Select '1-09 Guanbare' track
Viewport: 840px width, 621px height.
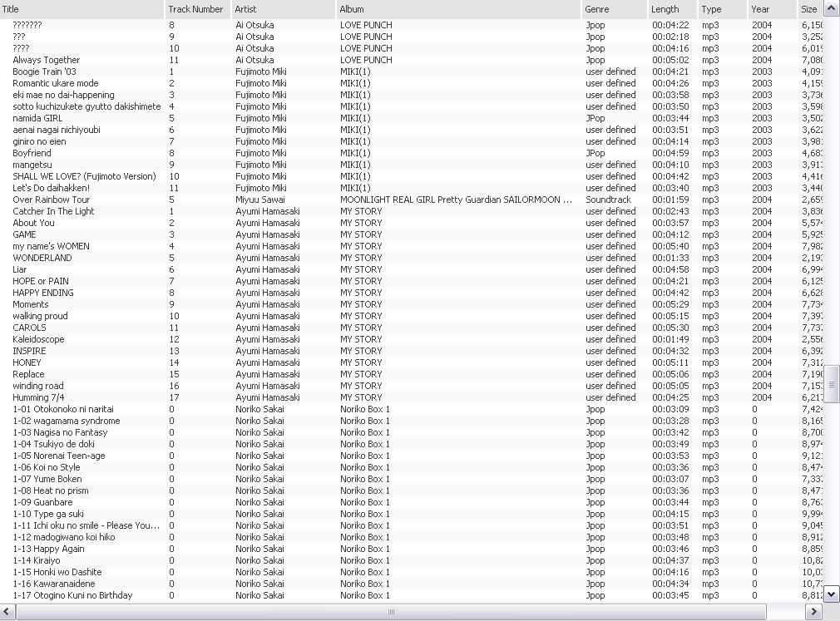412,503
